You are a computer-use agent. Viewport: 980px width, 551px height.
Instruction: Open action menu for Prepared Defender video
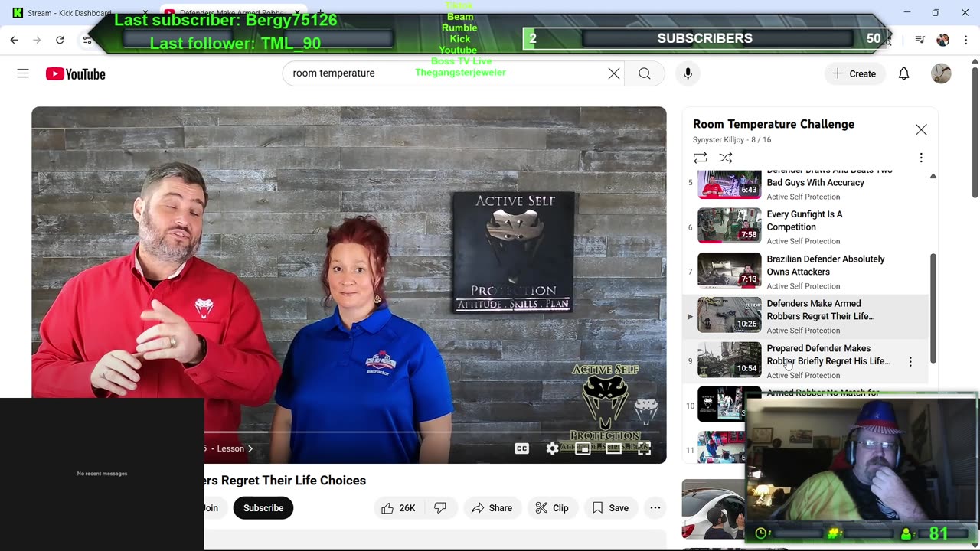click(x=910, y=361)
